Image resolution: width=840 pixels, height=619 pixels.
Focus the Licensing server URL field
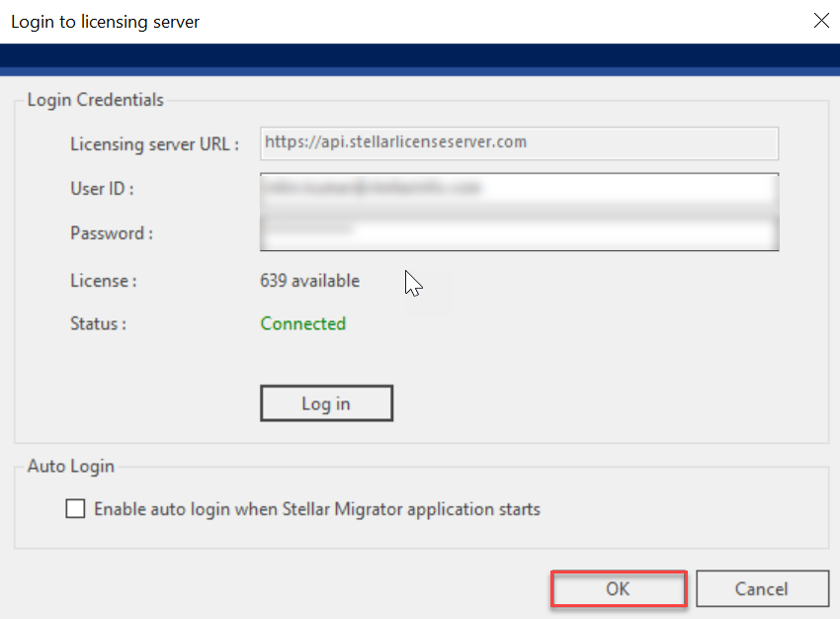(x=519, y=143)
